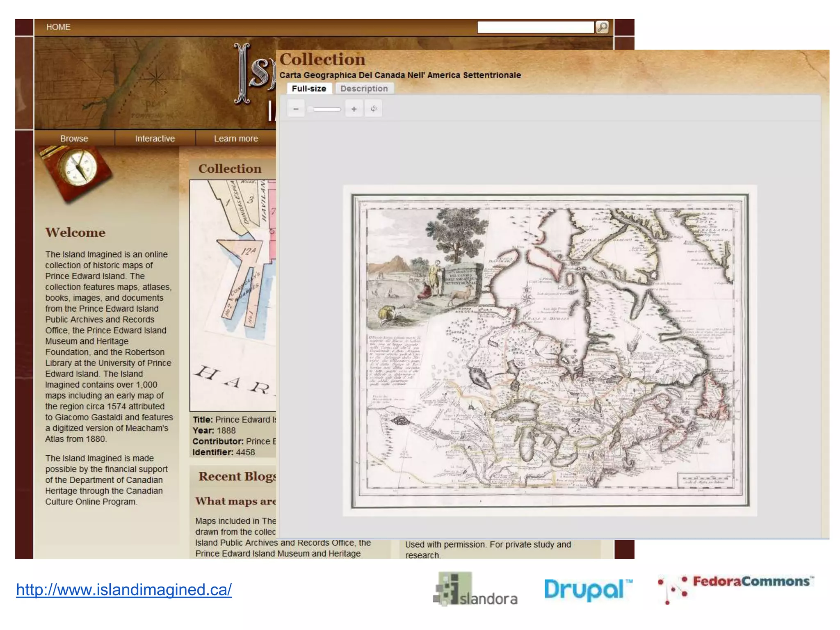Open the Browse menu

[74, 139]
